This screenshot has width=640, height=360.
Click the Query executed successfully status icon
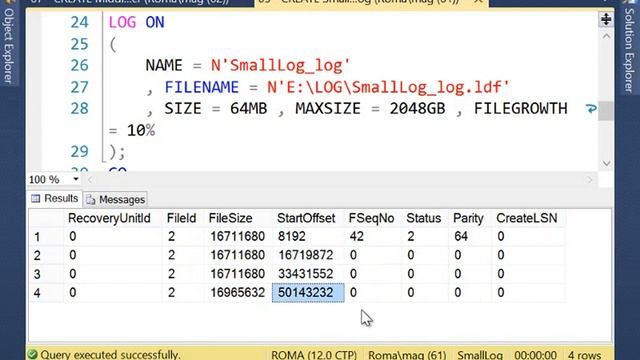click(32, 354)
